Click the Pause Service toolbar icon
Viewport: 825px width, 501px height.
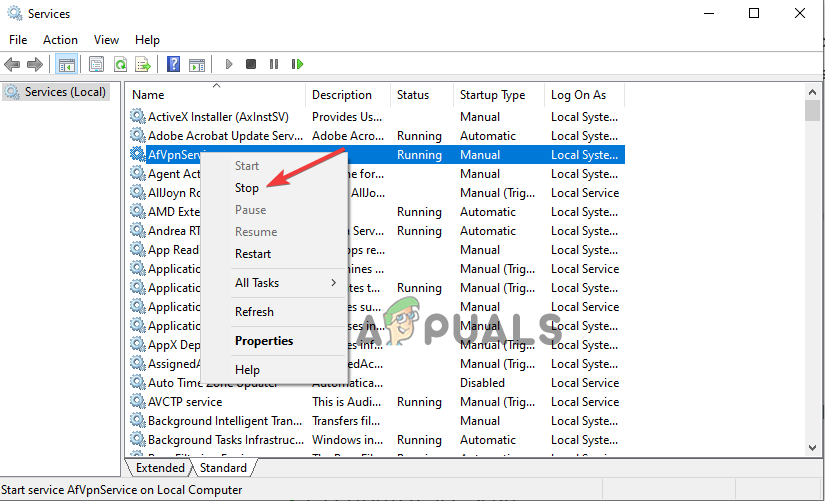click(274, 64)
